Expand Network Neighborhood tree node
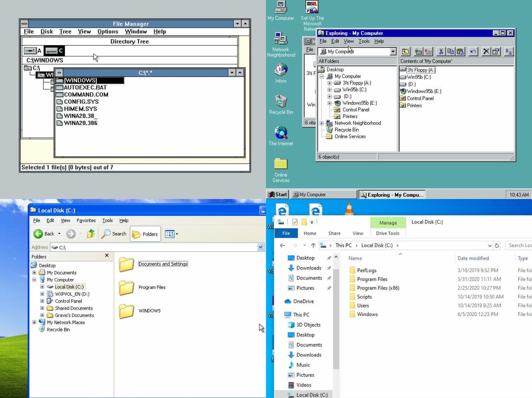 (x=322, y=123)
